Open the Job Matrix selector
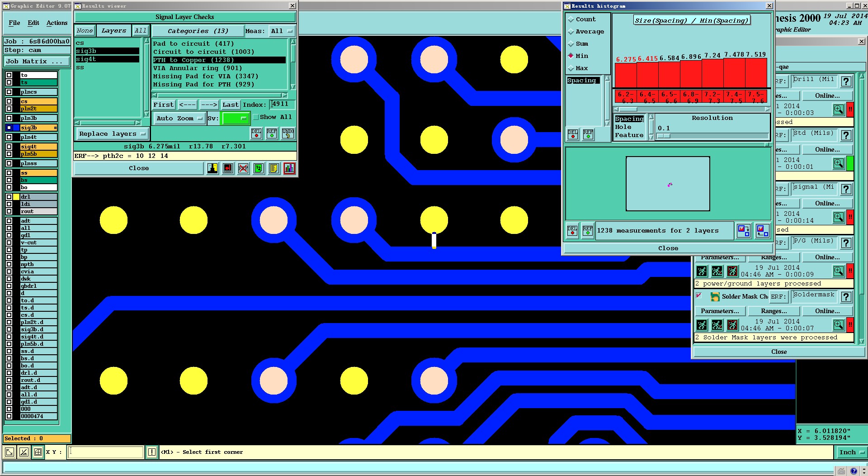Image resolution: width=868 pixels, height=476 pixels. pyautogui.click(x=37, y=62)
